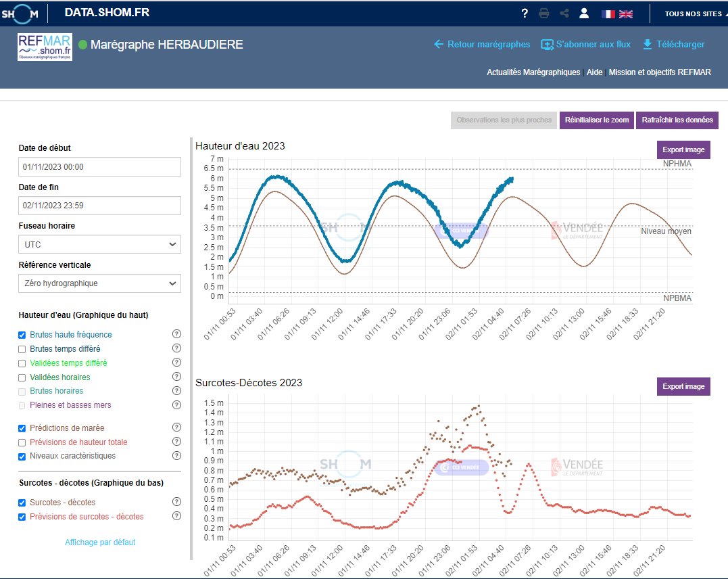Uncheck Surcotes - décotes checkbox
The image size is (728, 579).
click(x=22, y=503)
